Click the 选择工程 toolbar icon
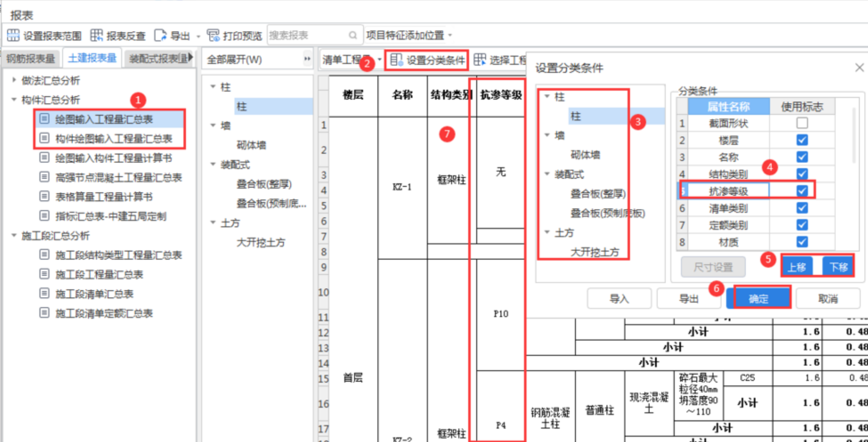Screen dimensions: 868x442 click(x=480, y=60)
